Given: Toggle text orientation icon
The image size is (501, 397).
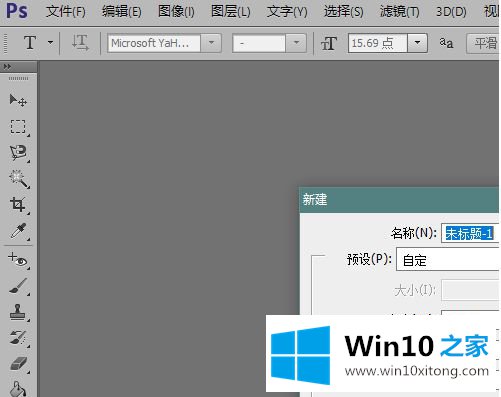Looking at the screenshot, I should 80,43.
